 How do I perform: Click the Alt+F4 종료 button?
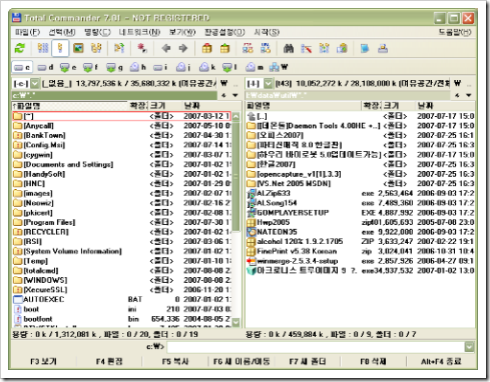click(441, 361)
